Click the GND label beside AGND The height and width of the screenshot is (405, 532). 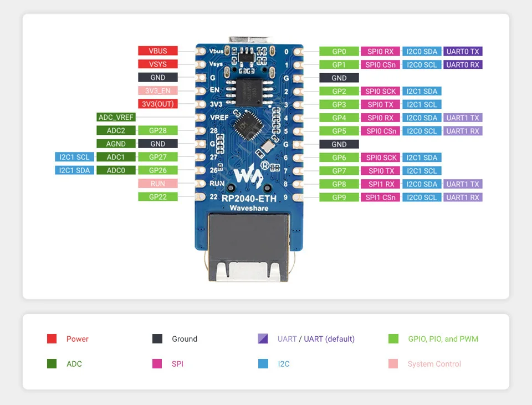point(158,144)
